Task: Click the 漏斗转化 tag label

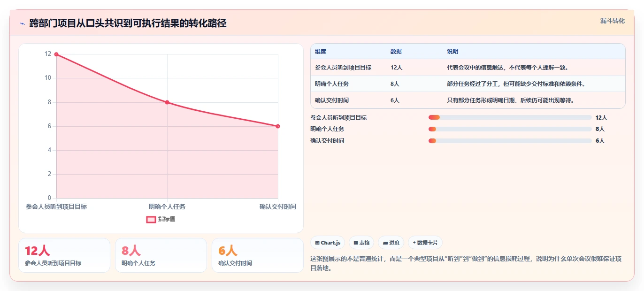Action: click(613, 21)
